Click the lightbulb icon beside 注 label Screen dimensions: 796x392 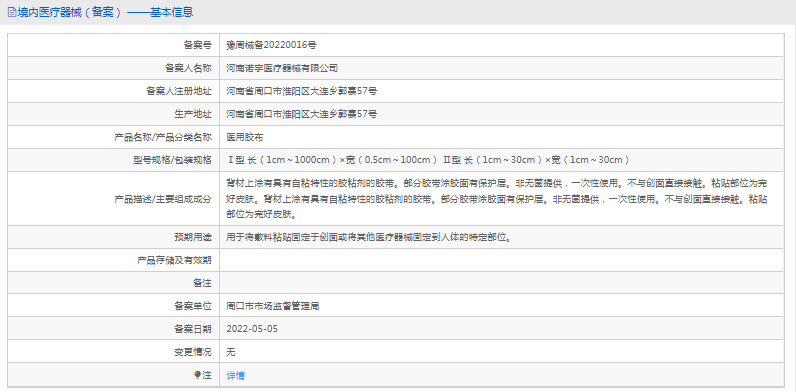[197, 375]
